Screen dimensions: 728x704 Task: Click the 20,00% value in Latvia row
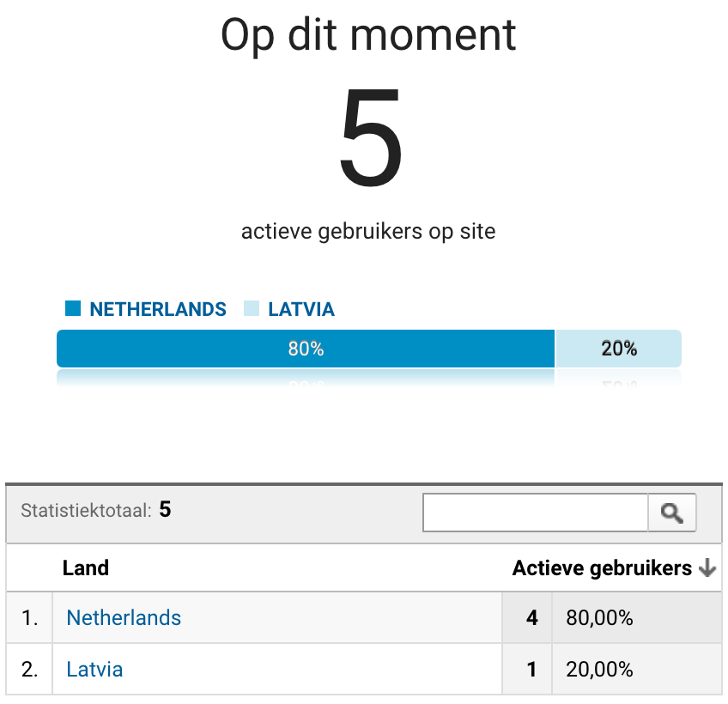pyautogui.click(x=599, y=670)
